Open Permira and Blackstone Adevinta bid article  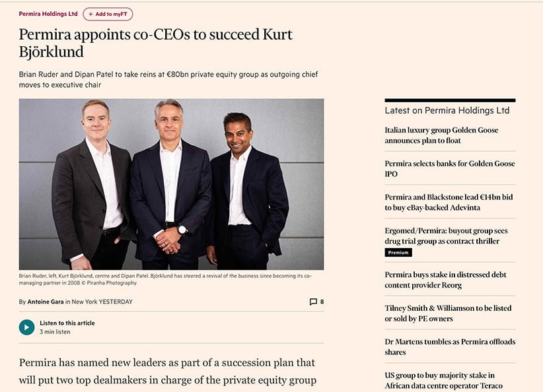[449, 202]
